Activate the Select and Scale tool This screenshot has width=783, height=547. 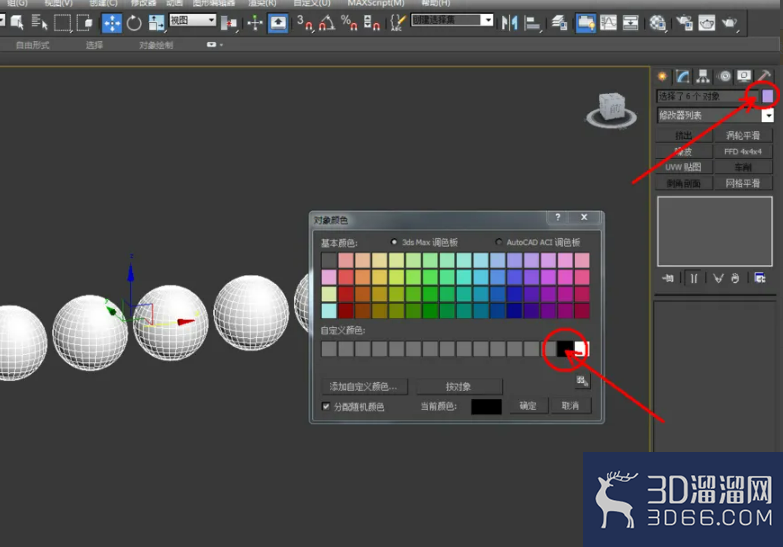tap(156, 23)
